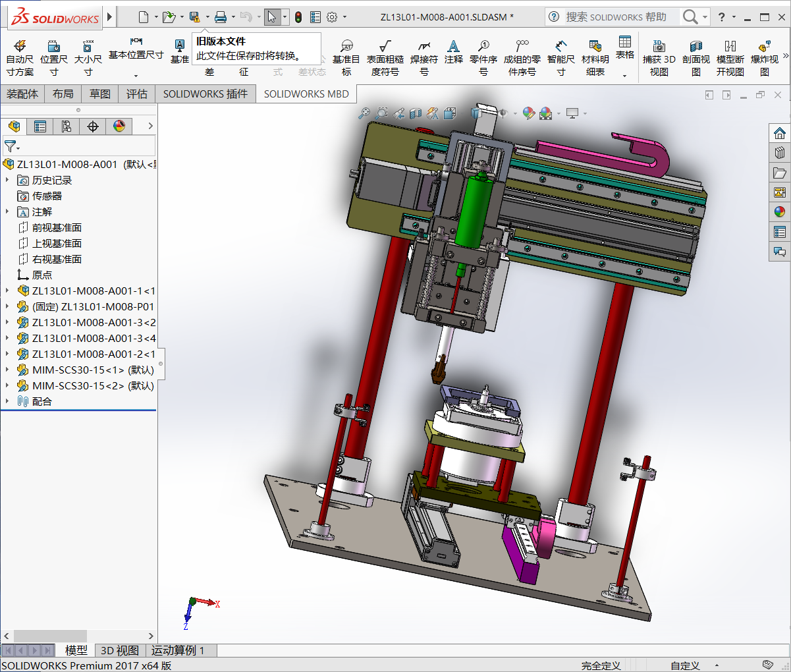Select the 前视基准面 plane in tree
791x672 pixels.
coord(50,227)
